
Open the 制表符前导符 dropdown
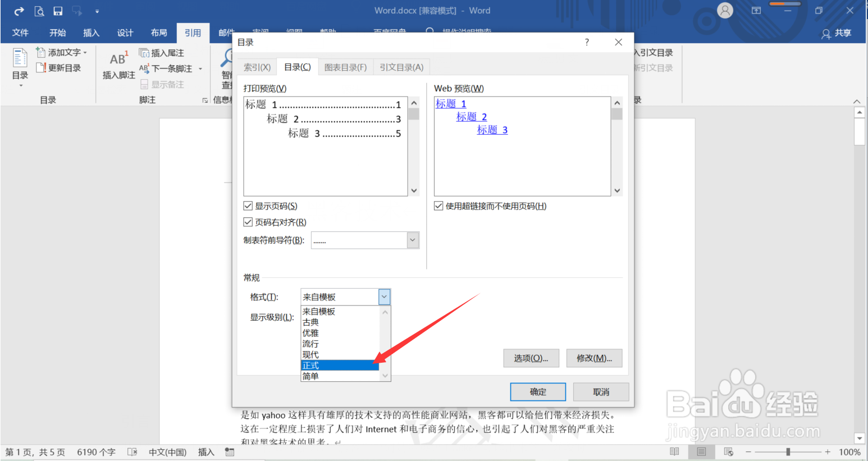click(413, 240)
